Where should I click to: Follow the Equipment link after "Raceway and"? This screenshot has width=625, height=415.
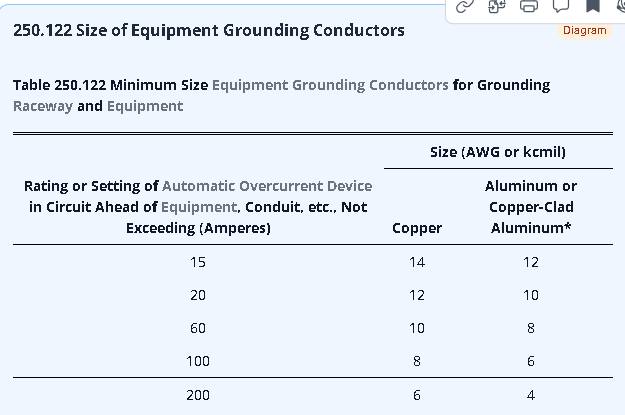[145, 106]
